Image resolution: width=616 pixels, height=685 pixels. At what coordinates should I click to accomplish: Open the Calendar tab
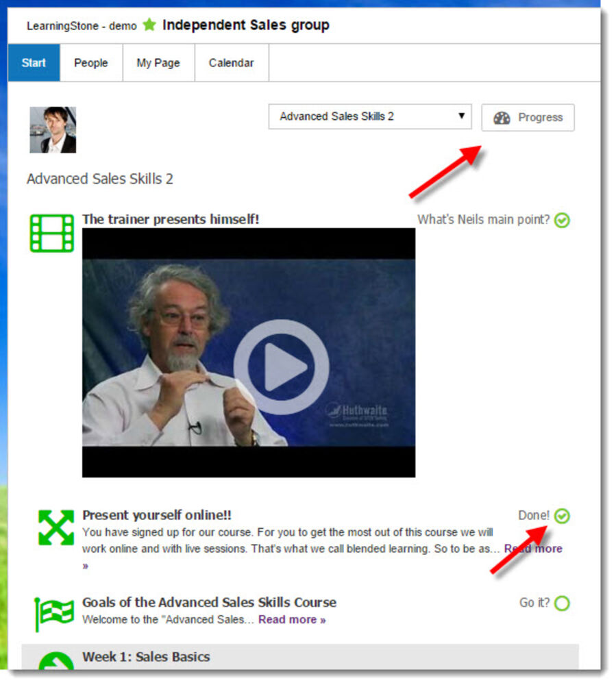click(x=231, y=62)
